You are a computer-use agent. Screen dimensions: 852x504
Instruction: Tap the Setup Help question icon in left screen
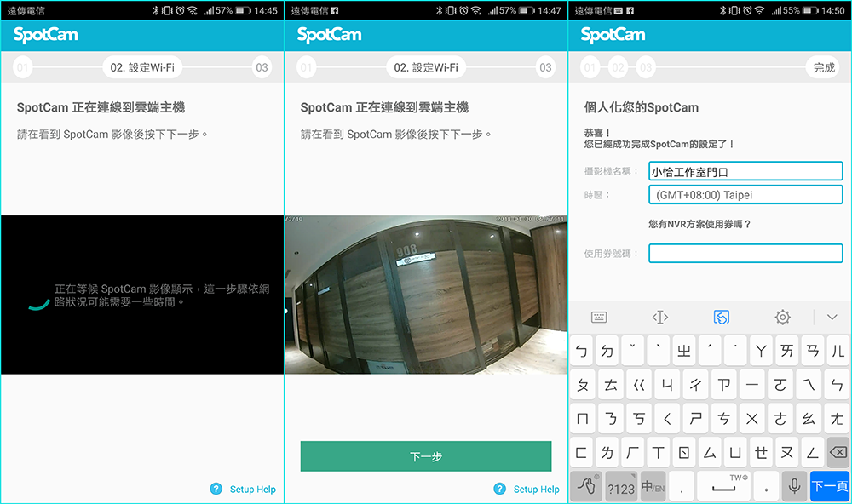click(x=216, y=489)
